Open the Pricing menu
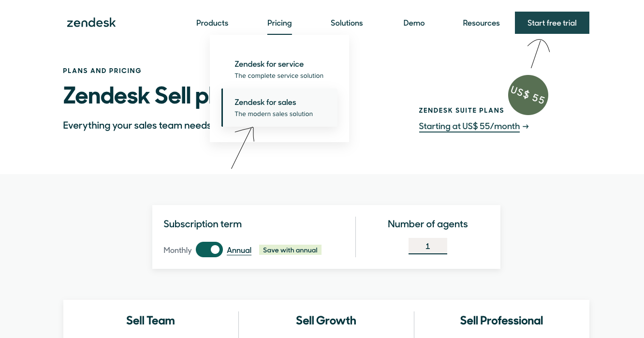 click(279, 23)
